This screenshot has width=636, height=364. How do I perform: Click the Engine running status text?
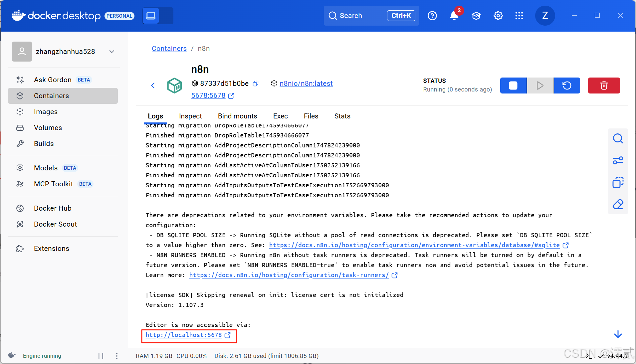tap(42, 356)
